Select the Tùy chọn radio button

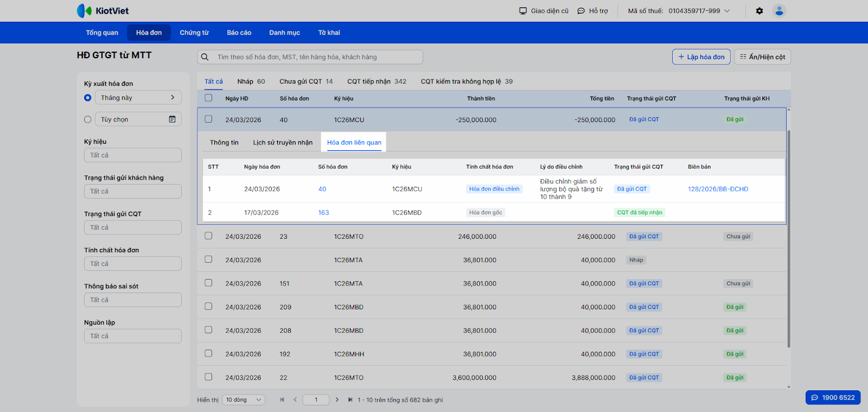(x=88, y=119)
